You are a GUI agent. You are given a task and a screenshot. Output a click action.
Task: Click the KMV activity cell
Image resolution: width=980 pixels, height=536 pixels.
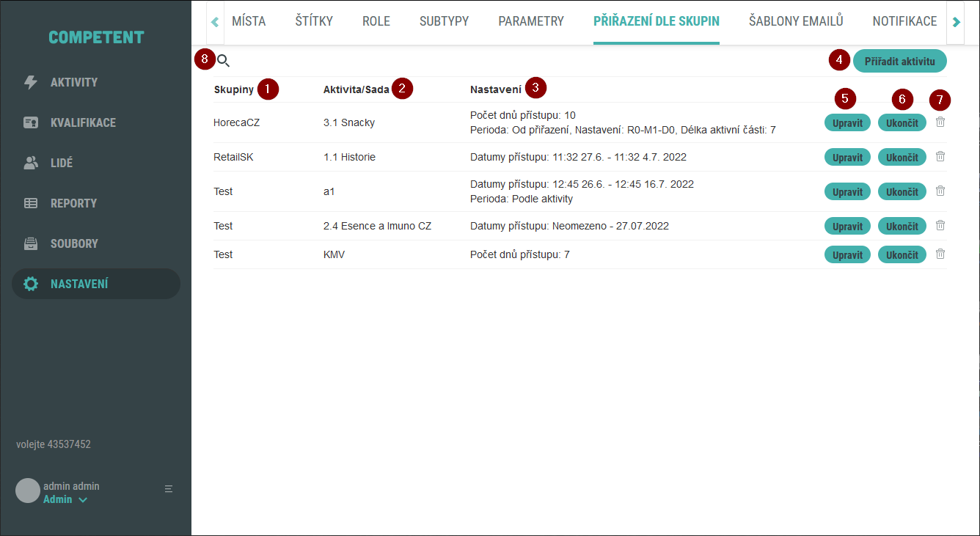coord(334,254)
